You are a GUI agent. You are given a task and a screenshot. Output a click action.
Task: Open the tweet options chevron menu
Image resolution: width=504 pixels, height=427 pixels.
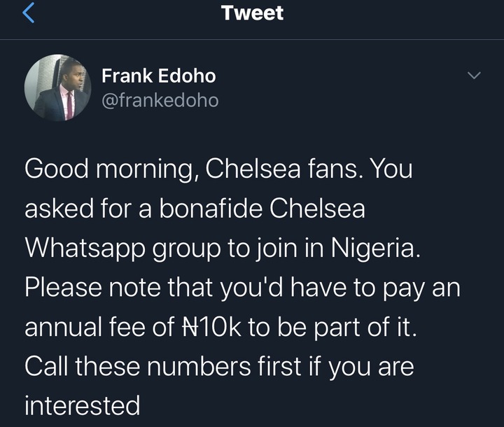click(474, 75)
